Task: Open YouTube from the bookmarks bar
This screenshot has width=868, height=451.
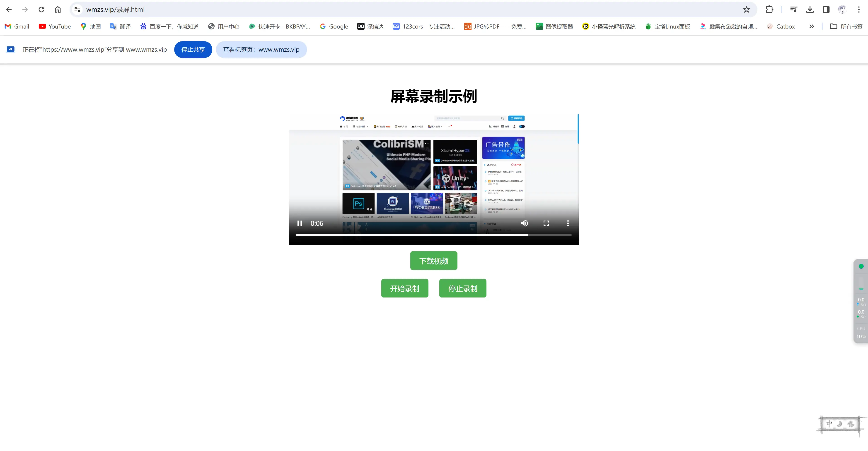Action: click(54, 26)
